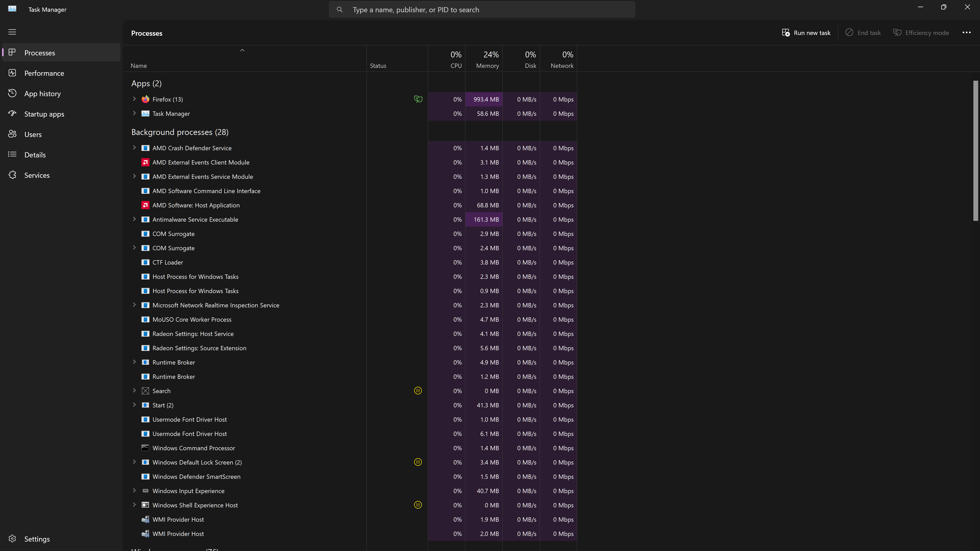Expand AMD Crash Defender Service
The height and width of the screenshot is (551, 980).
(x=134, y=147)
